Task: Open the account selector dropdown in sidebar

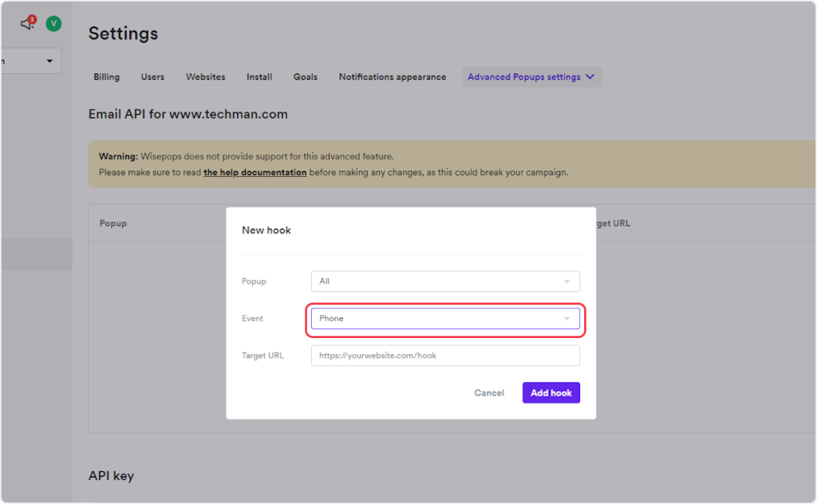Action: [x=32, y=61]
